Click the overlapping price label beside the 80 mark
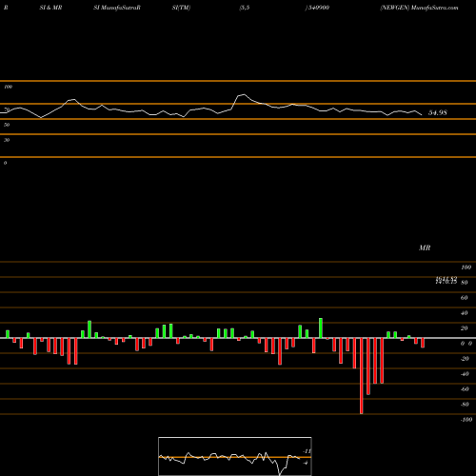Viewport: 476px width, 476px height. (x=446, y=280)
